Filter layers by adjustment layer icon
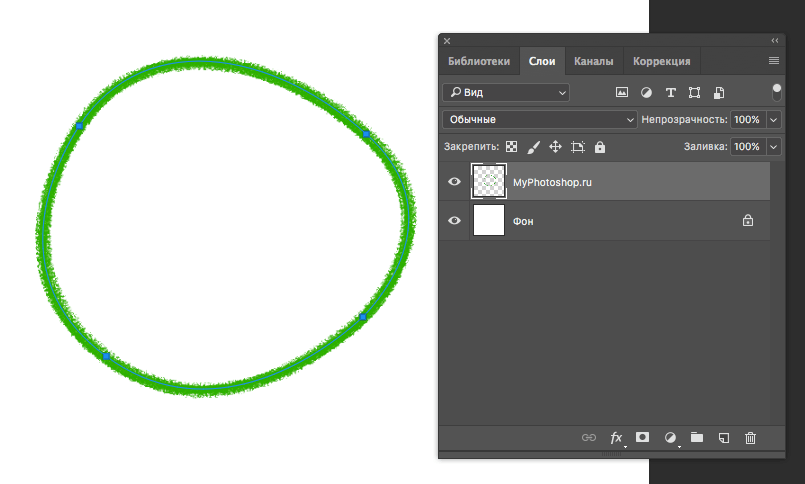The image size is (805, 484). (646, 92)
